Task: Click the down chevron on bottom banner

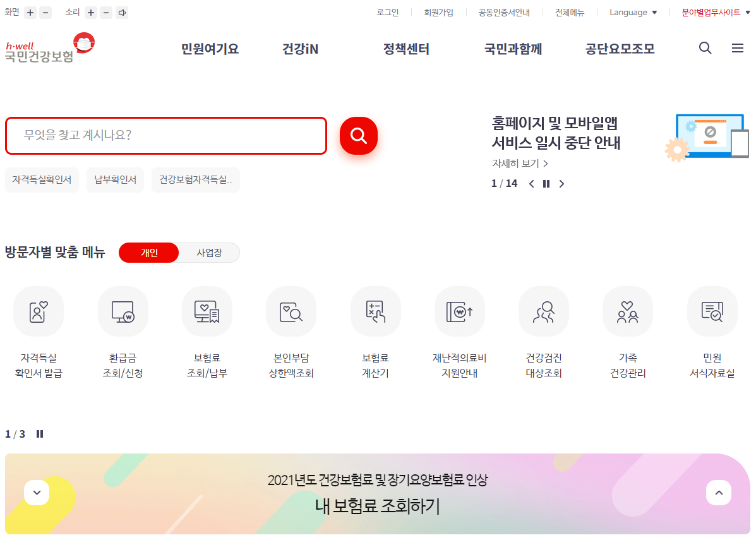Action: [37, 493]
